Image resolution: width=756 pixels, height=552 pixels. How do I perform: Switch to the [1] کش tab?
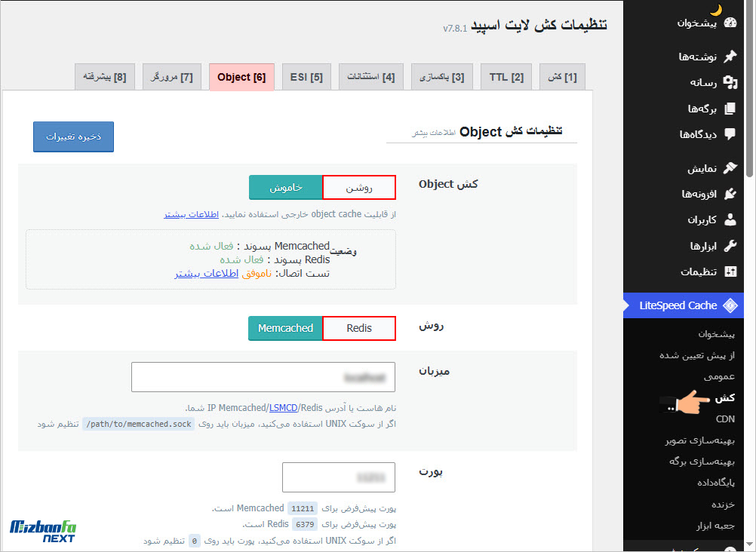pyautogui.click(x=562, y=77)
